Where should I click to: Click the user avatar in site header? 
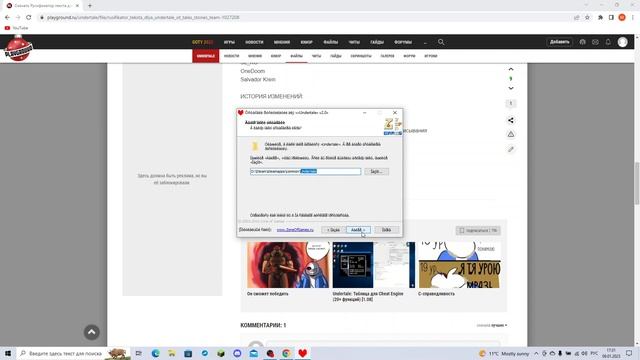(622, 42)
